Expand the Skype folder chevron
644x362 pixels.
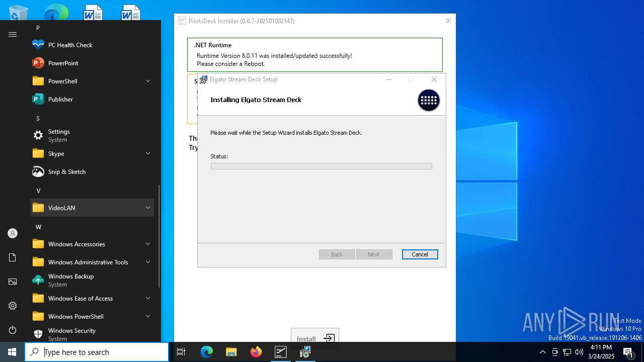(148, 153)
